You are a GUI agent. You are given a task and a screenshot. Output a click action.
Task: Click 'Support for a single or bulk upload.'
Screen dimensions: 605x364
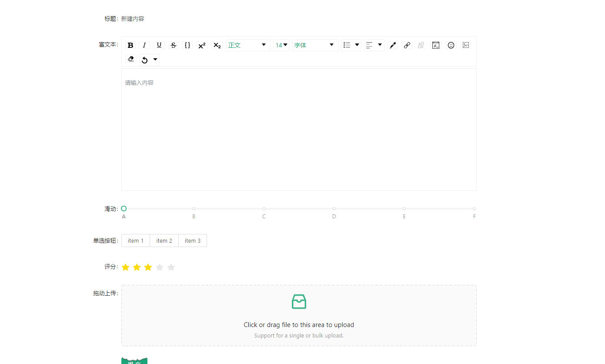click(299, 336)
